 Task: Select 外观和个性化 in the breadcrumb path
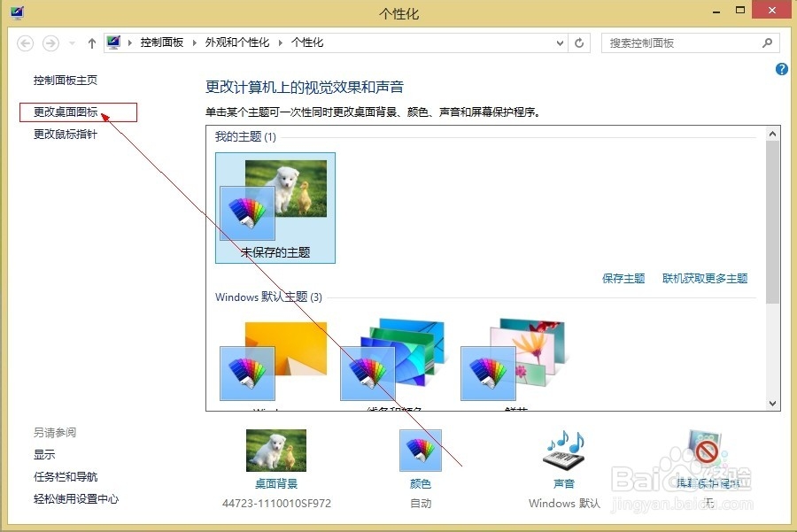pos(236,42)
